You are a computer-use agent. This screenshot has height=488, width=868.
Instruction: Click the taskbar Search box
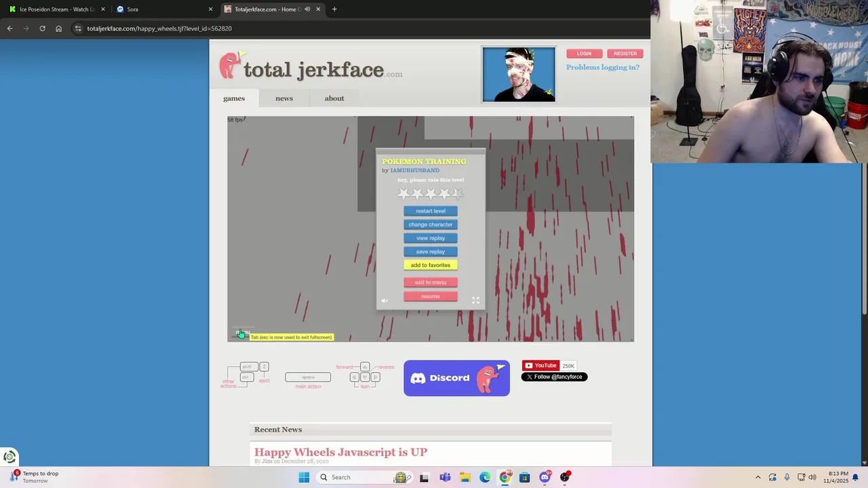point(365,477)
